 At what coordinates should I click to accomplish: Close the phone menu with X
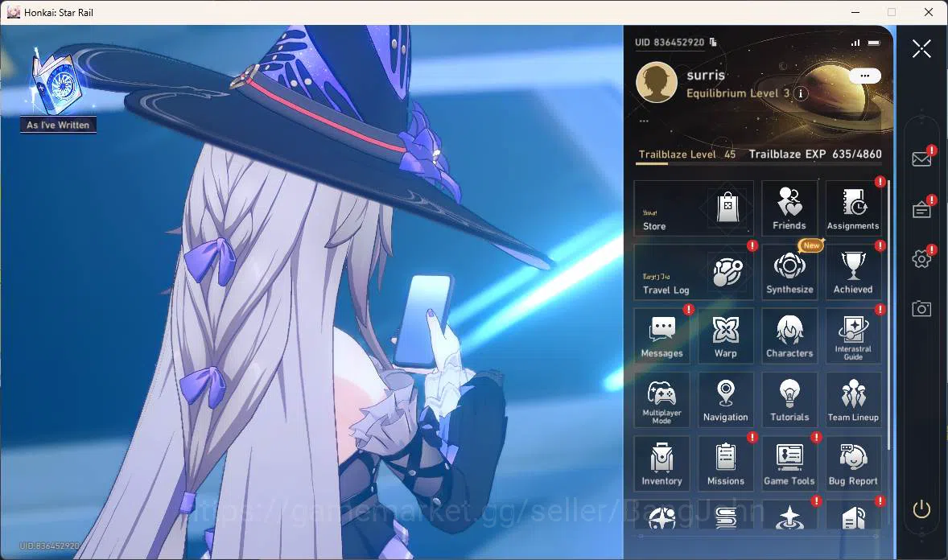coord(921,48)
